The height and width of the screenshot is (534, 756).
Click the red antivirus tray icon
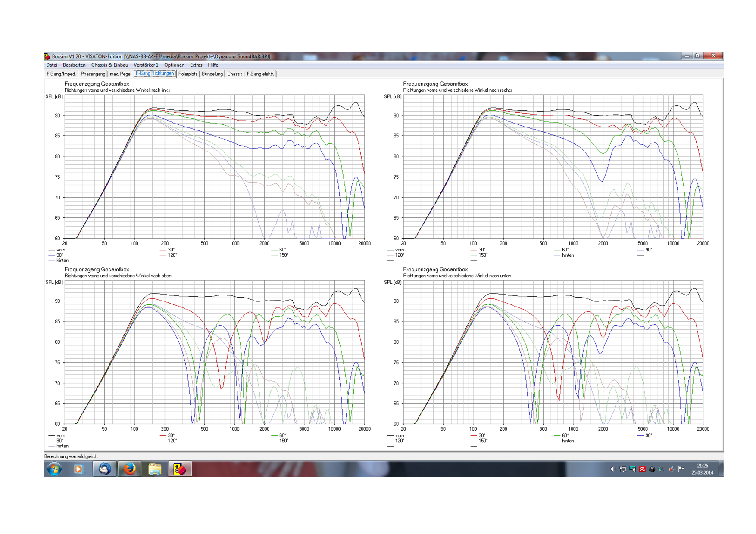(642, 469)
